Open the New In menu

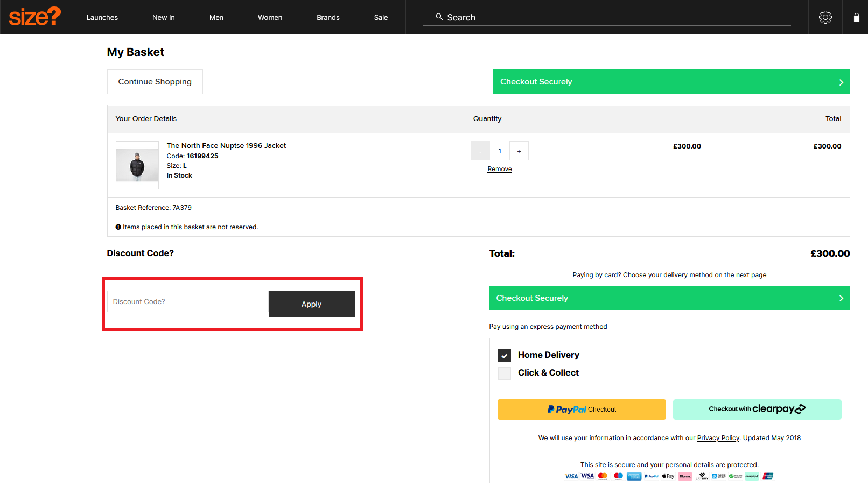(x=164, y=17)
